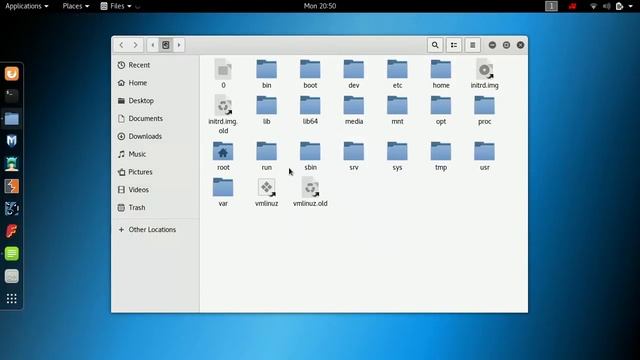640x360 pixels.
Task: Open Desktop in the sidebar
Action: [x=156, y=101]
